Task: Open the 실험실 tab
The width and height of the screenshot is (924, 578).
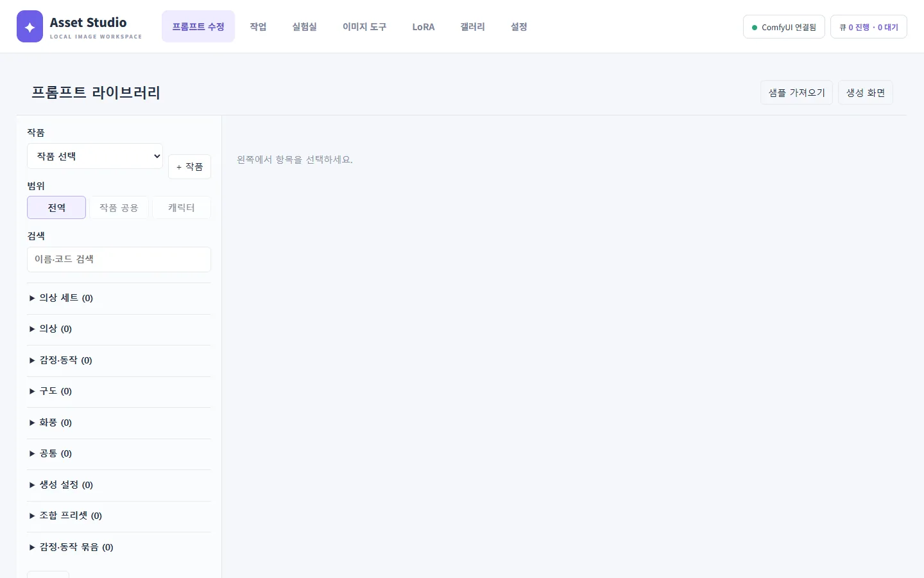Action: pos(304,26)
